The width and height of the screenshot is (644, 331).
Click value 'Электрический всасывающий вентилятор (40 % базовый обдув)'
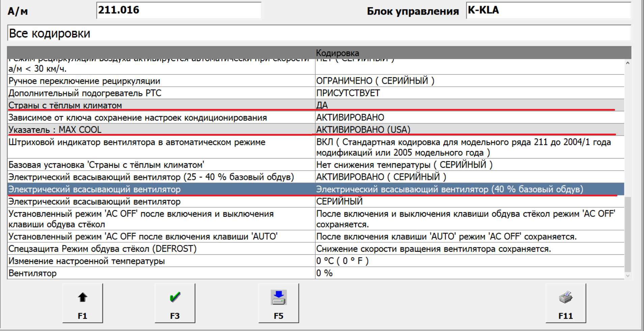(470, 189)
